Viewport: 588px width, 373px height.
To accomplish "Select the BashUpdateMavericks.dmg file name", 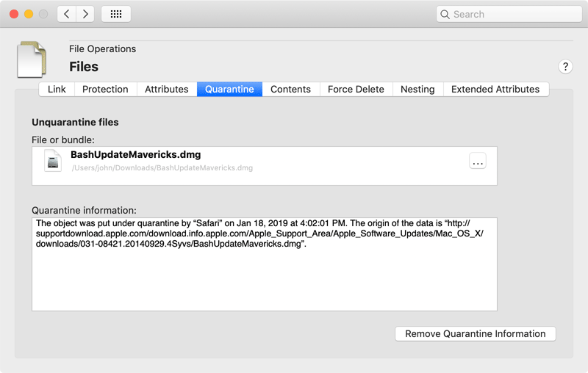I will 136,155.
